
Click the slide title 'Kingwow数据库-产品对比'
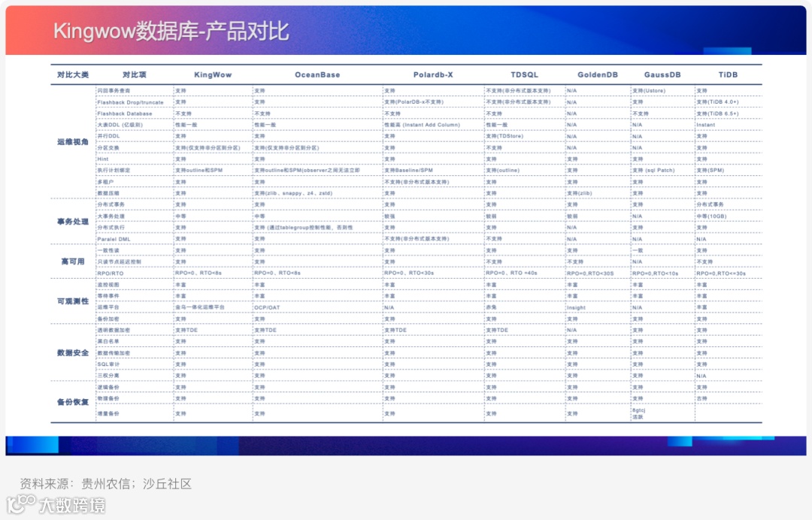171,31
